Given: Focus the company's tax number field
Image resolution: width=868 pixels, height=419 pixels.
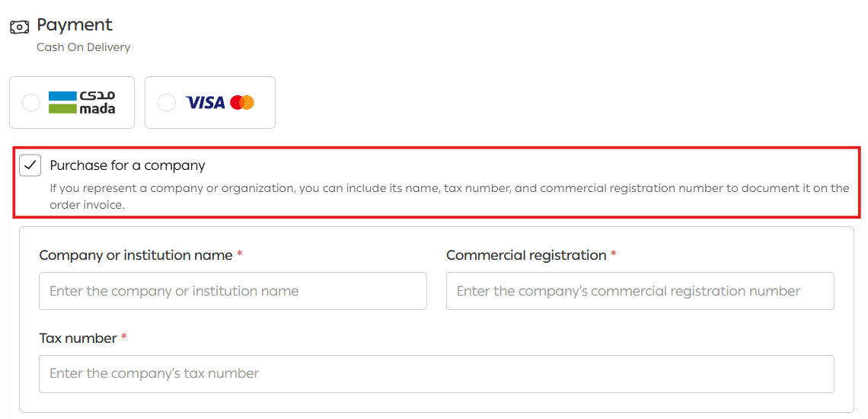Looking at the screenshot, I should tap(436, 373).
